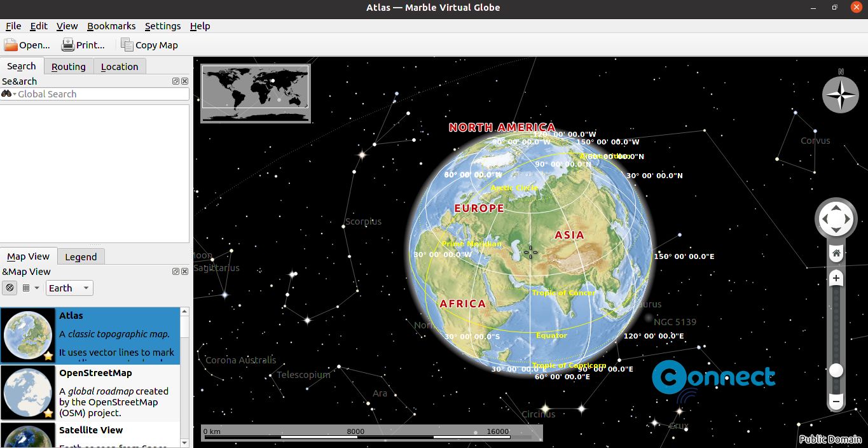Click the map scale bar
The height and width of the screenshot is (448, 868).
pyautogui.click(x=372, y=433)
